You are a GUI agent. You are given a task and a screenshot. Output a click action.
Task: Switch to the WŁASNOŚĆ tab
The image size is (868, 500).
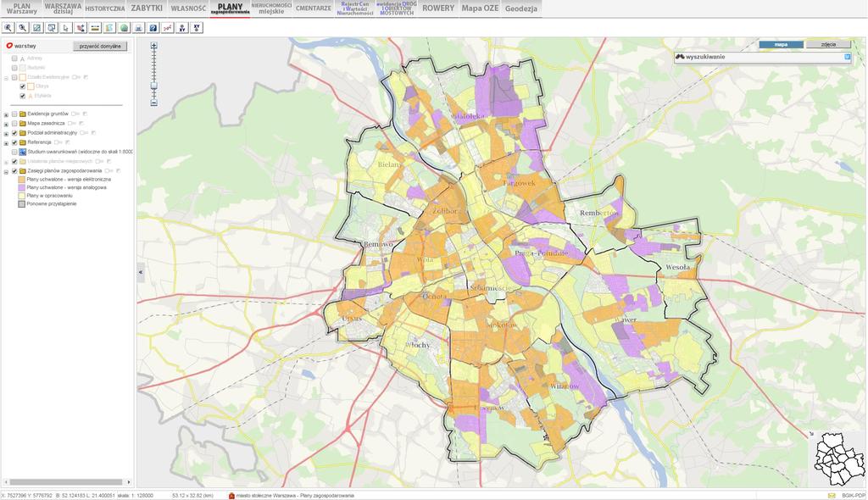point(188,8)
